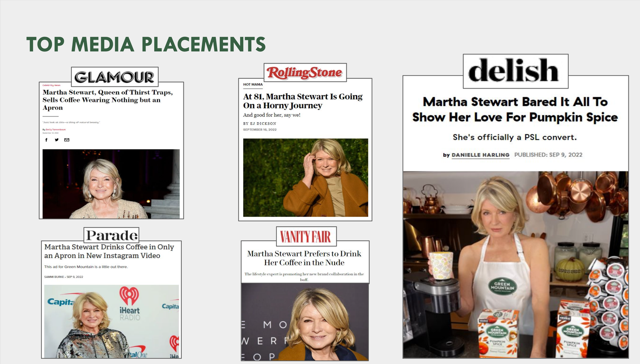The image size is (640, 364).
Task: Open Vanity Fair headline 'Coffee in the Nude'
Action: click(304, 258)
